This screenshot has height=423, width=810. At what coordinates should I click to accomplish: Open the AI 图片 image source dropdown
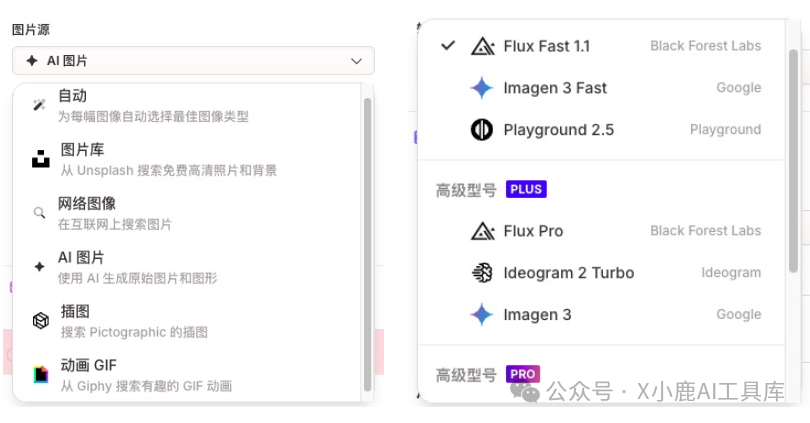(x=193, y=61)
